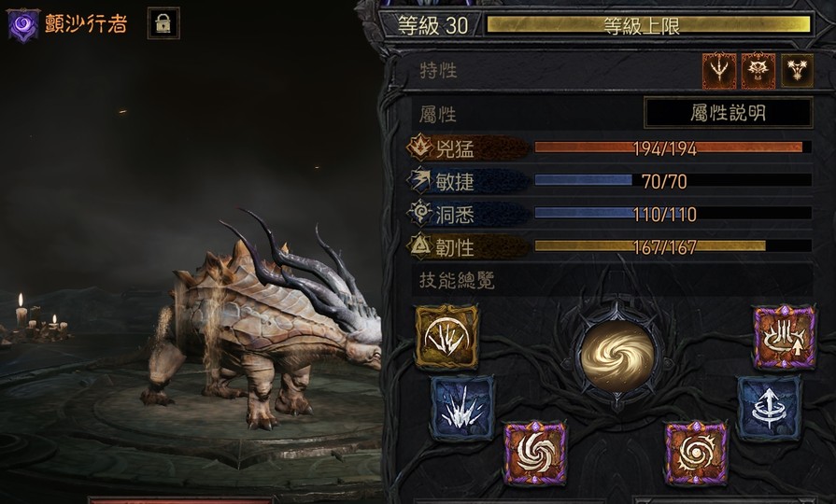Click the 韌性 attribute icon
This screenshot has width=836, height=504.
click(419, 246)
